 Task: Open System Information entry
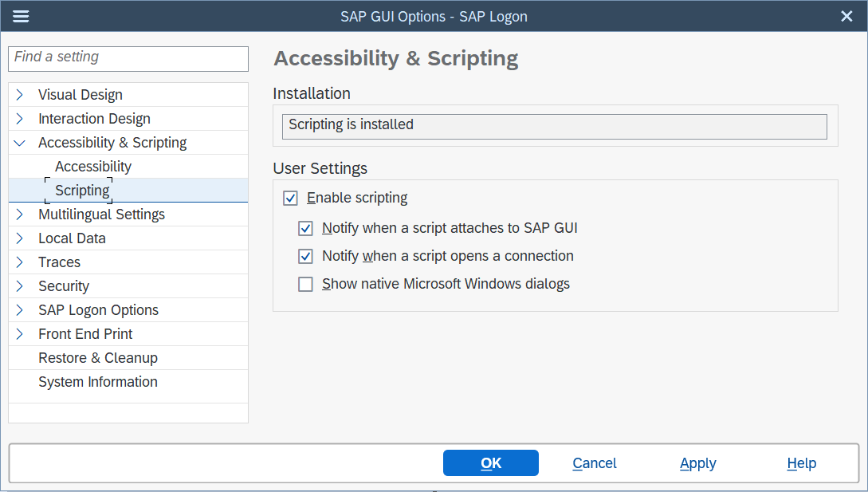97,382
